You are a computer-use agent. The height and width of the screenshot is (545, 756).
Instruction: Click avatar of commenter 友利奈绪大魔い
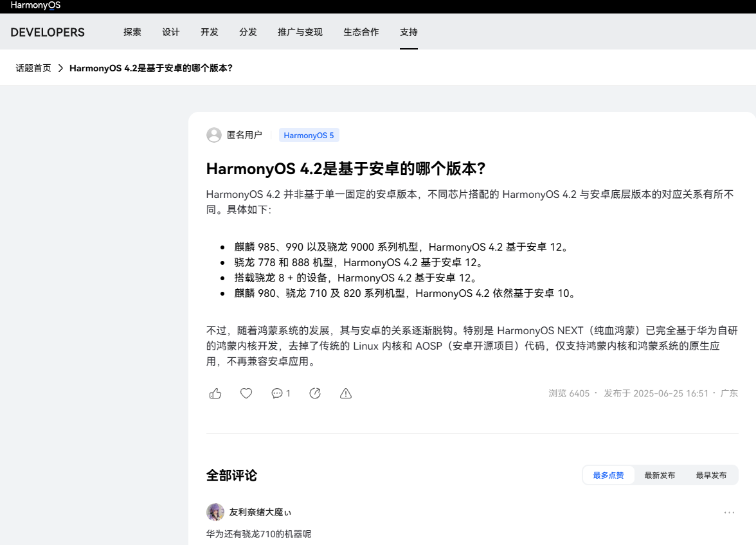click(215, 512)
